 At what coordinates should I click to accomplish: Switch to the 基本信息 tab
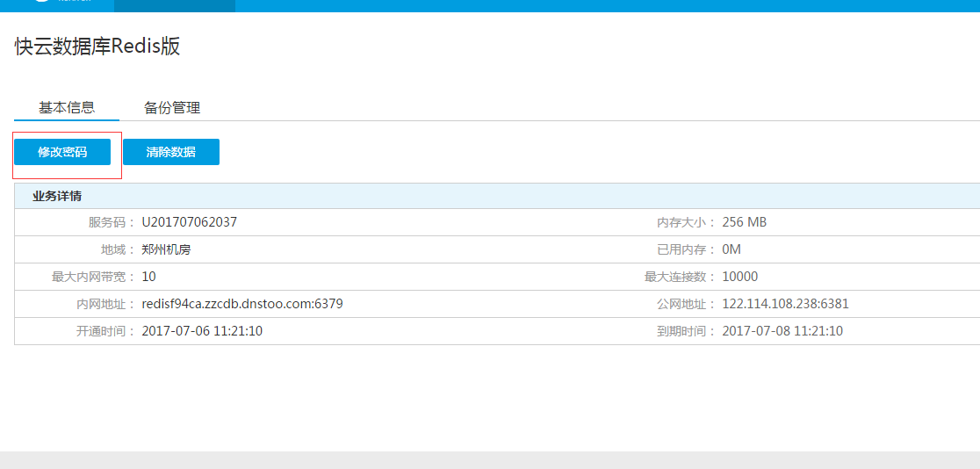(67, 108)
